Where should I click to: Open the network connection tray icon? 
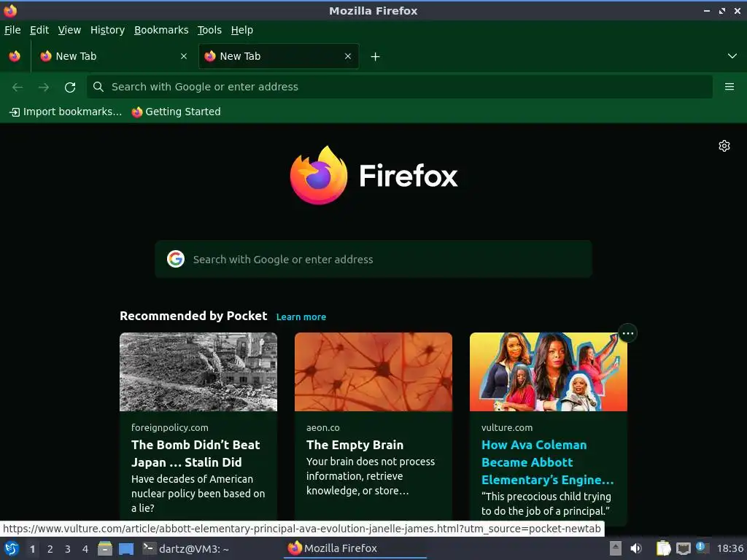683,548
